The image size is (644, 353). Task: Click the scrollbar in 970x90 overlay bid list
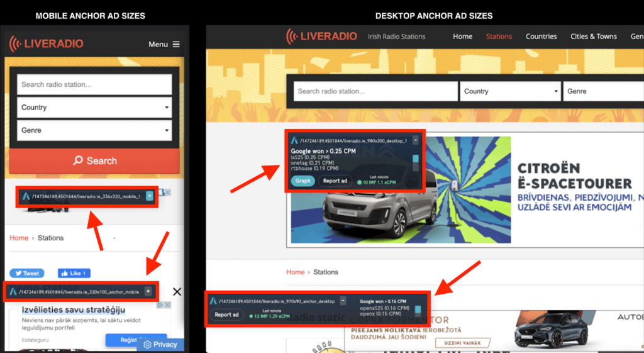[418, 311]
